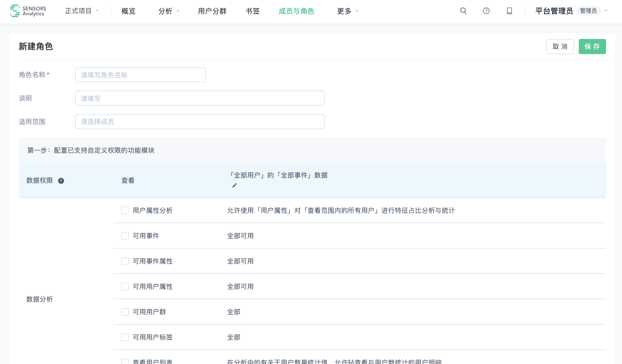Screen dimensions: 622x364
Task: Check the 可用用户标签 checkbox
Action: coord(125,337)
